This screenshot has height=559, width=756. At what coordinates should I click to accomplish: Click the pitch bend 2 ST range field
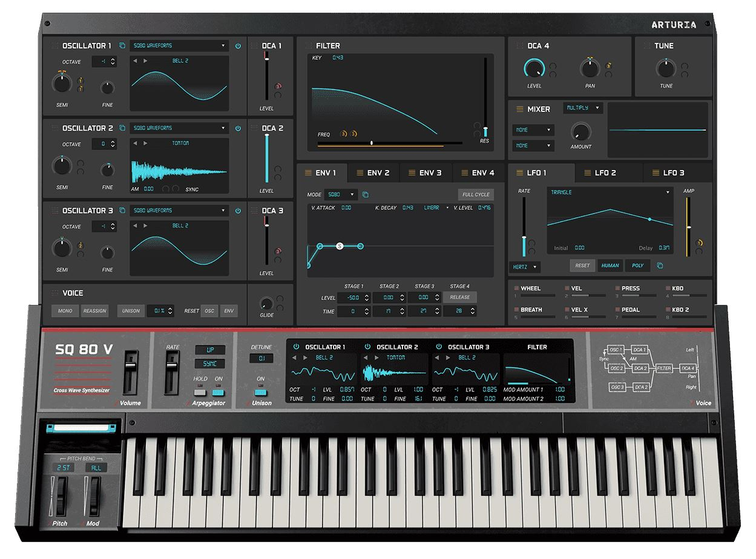(x=63, y=468)
